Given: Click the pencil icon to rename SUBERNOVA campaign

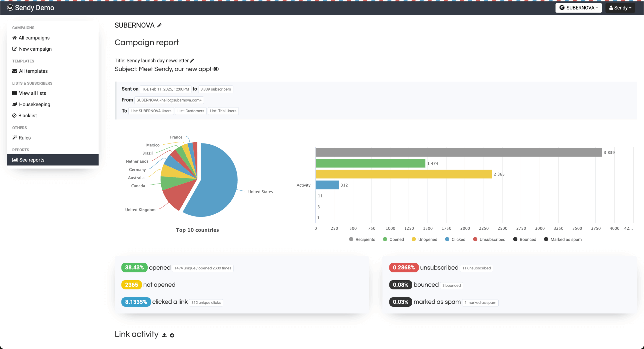Looking at the screenshot, I should coord(159,25).
